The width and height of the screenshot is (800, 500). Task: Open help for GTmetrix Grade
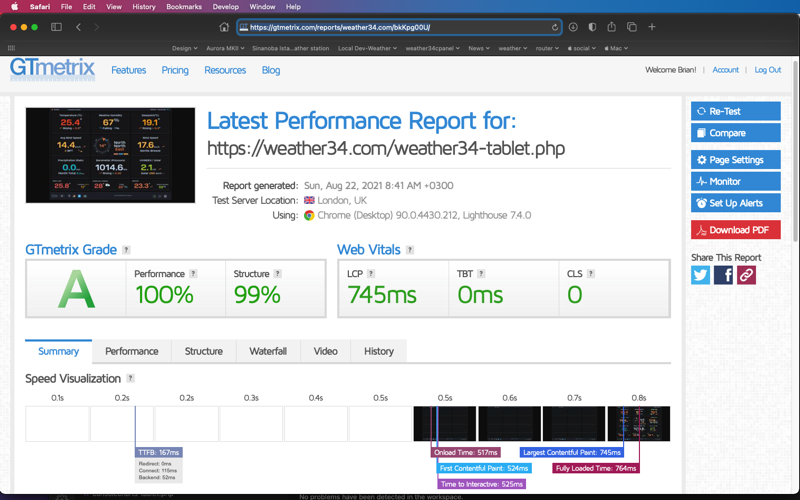point(126,250)
